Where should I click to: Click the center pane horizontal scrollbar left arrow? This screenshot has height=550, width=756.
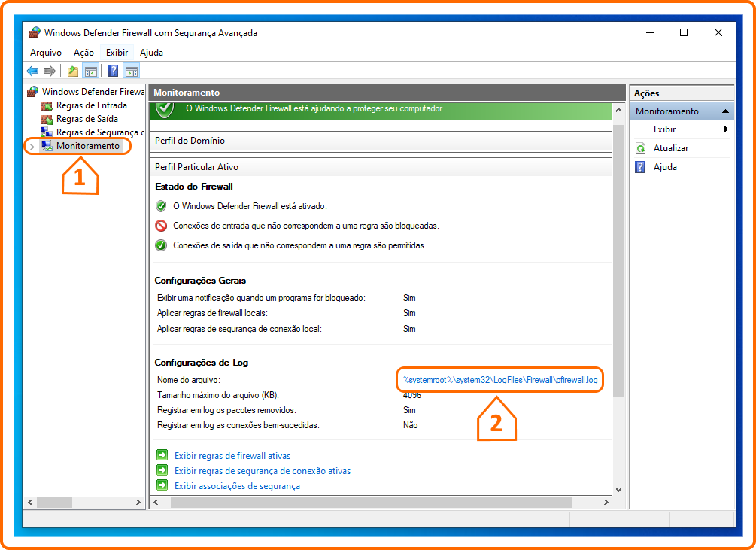(x=156, y=503)
